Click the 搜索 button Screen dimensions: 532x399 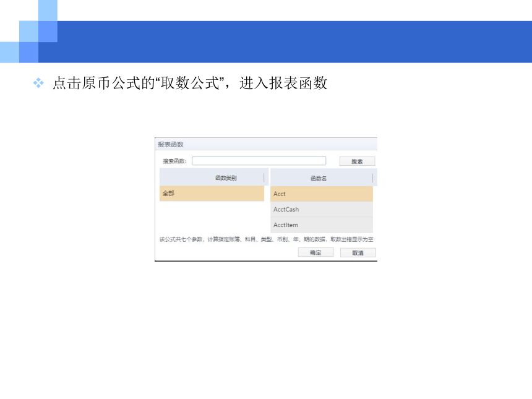point(358,161)
